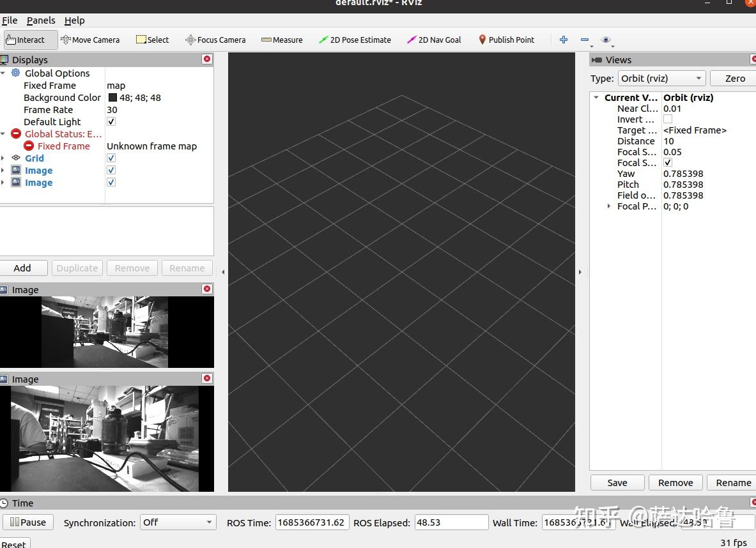Click the Background Color swatch
756x548 pixels.
click(x=113, y=97)
